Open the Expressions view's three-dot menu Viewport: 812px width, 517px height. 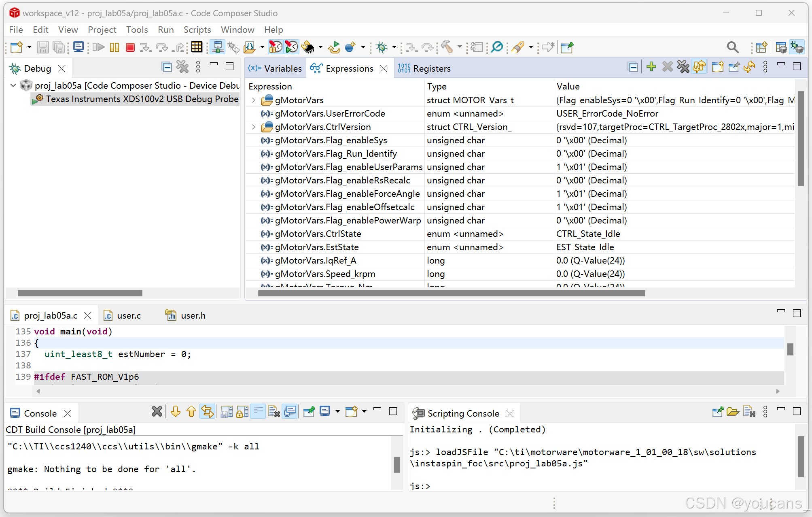coord(765,67)
